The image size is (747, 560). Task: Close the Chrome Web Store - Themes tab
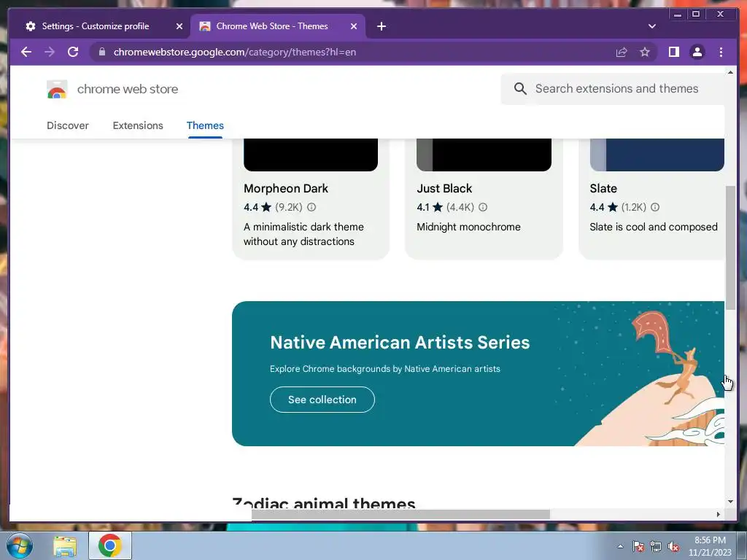pos(354,26)
